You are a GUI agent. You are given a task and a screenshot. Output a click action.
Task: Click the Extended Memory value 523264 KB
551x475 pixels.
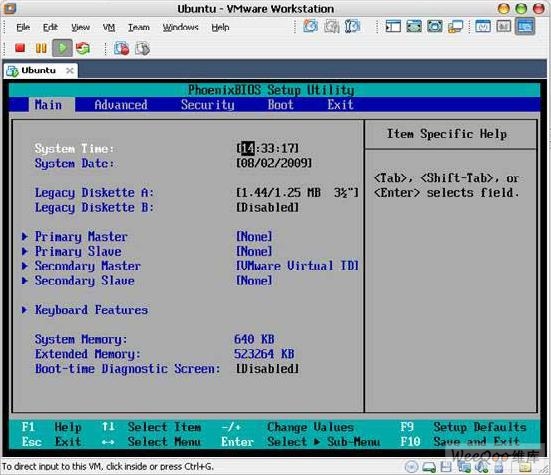264,354
